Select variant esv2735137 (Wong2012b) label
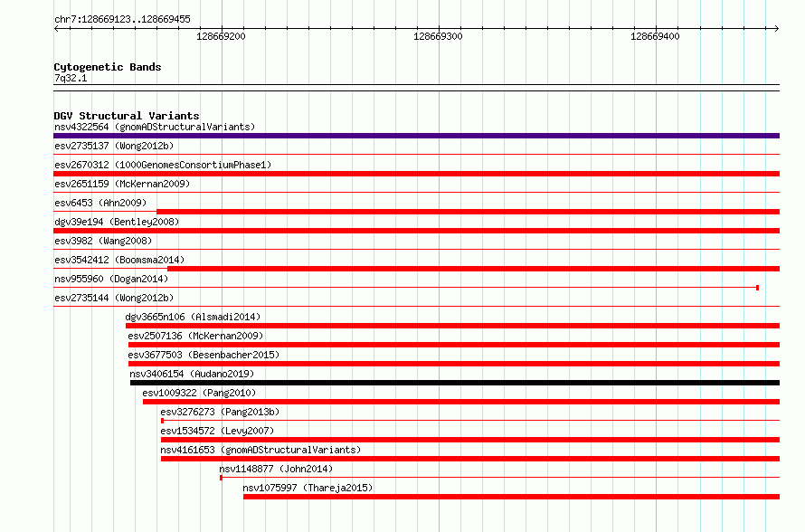The image size is (805, 532). pyautogui.click(x=114, y=146)
